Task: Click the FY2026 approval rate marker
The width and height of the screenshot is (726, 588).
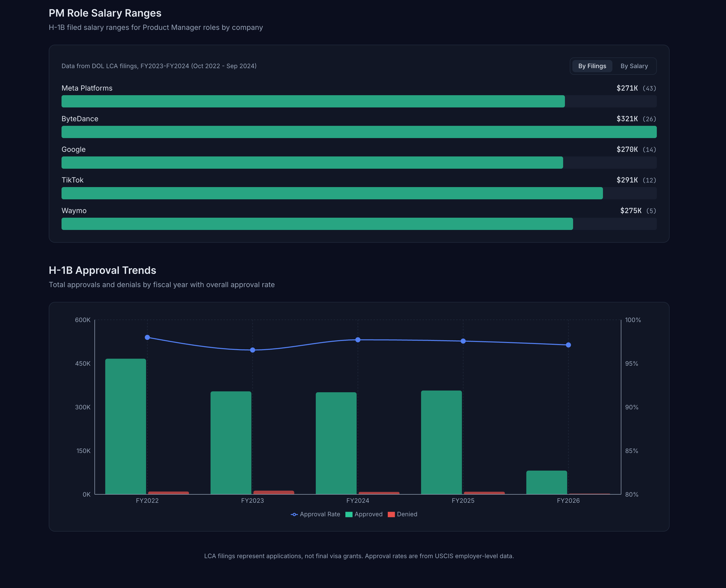Action: (x=568, y=345)
